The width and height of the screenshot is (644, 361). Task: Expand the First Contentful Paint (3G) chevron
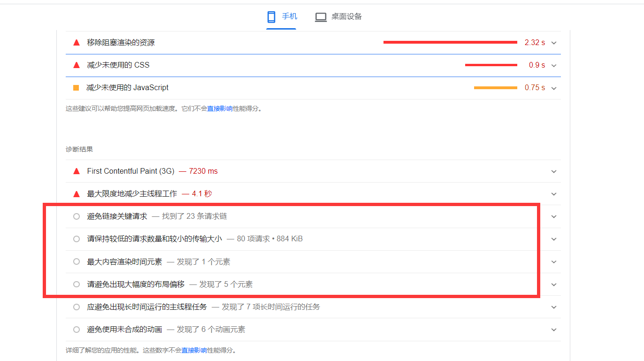tap(554, 171)
